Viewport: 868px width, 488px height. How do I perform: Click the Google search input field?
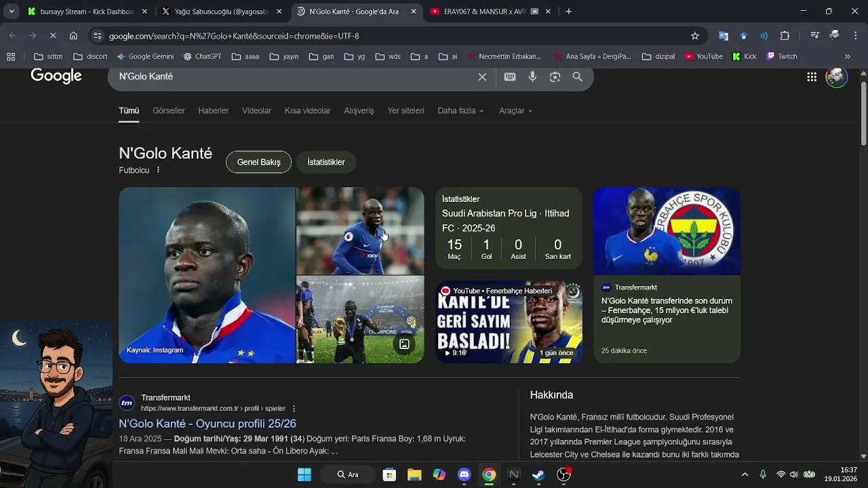coord(295,77)
